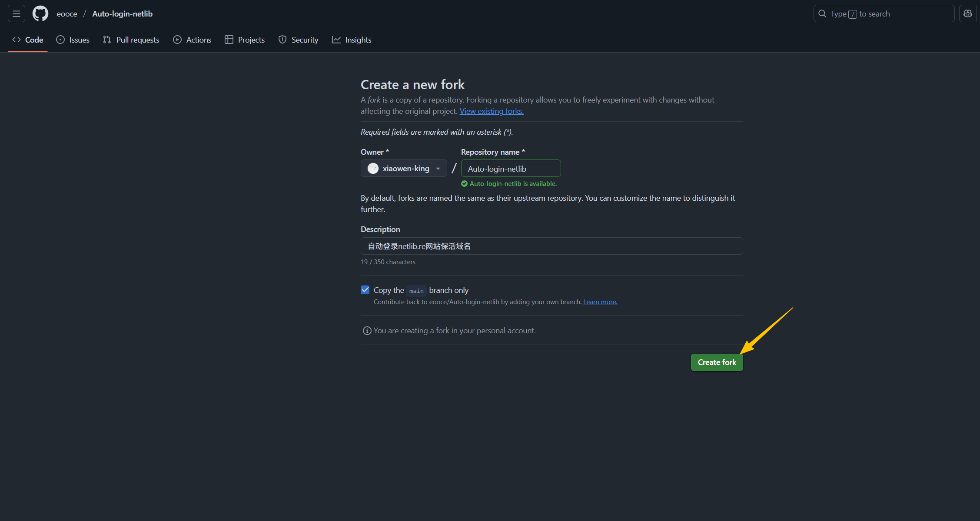Click the GitHub Octocat logo
Image resolution: width=980 pixels, height=521 pixels.
pos(40,13)
